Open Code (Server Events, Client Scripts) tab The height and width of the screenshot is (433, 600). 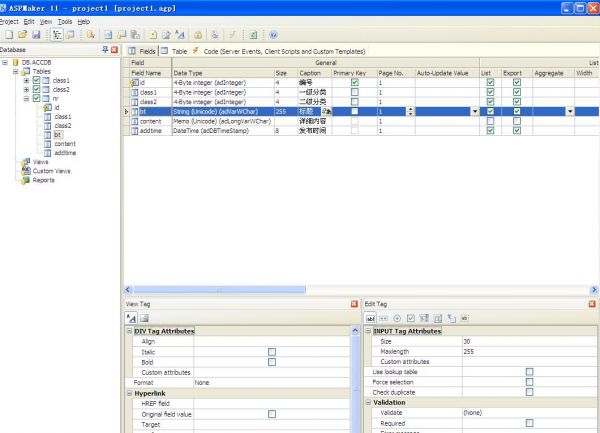(x=258, y=49)
